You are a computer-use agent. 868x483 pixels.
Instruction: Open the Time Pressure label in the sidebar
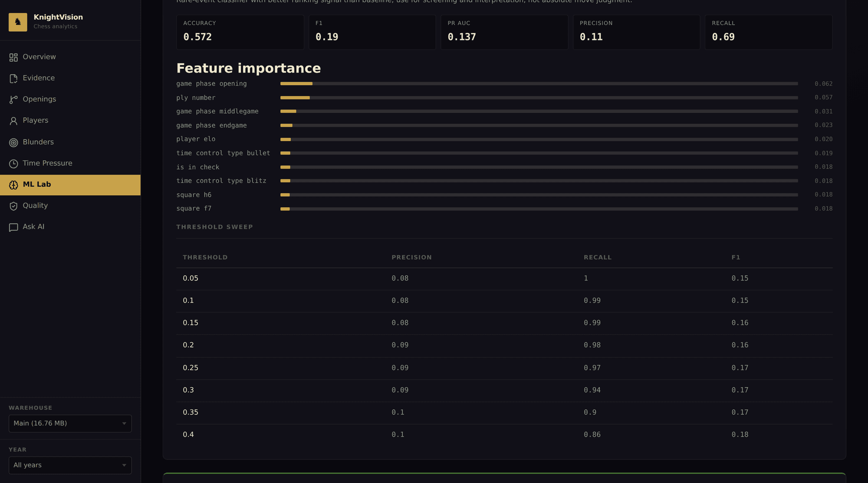point(47,163)
